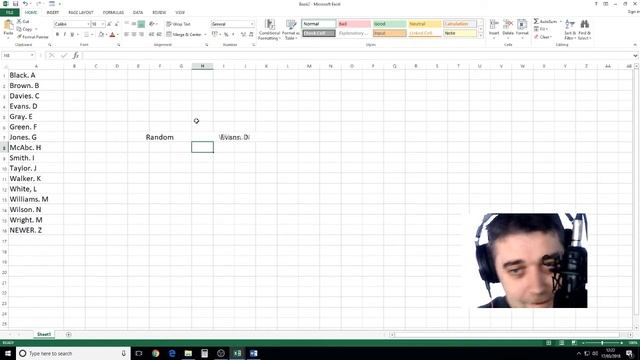The width and height of the screenshot is (640, 360).
Task: Open Find & Select binoculars menu
Action: (x=584, y=29)
